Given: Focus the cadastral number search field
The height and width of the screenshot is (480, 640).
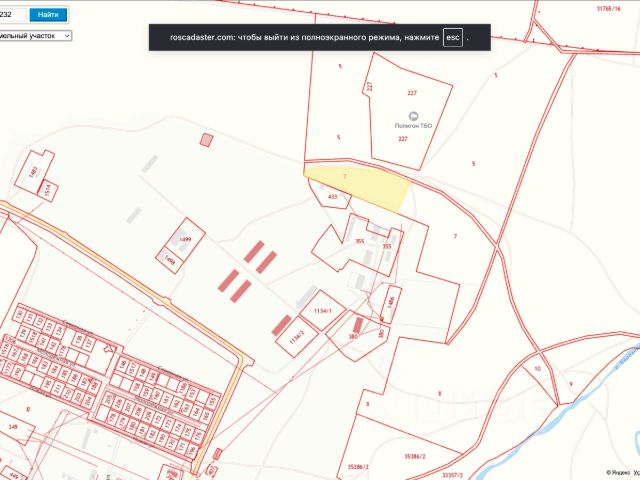Looking at the screenshot, I should (13, 15).
